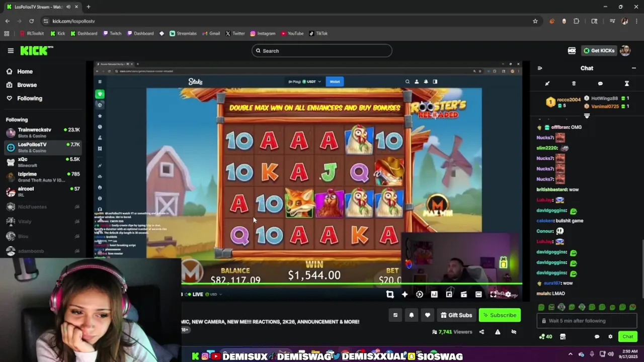Open Vanimal0725 leaderboard entry
The image size is (644, 362).
pyautogui.click(x=606, y=106)
